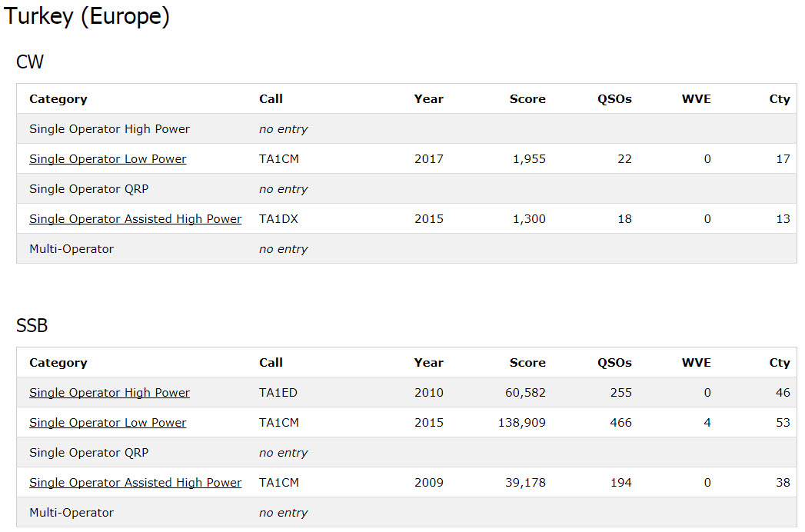Click the 138,909 score cell
The width and height of the screenshot is (805, 532).
tap(521, 423)
